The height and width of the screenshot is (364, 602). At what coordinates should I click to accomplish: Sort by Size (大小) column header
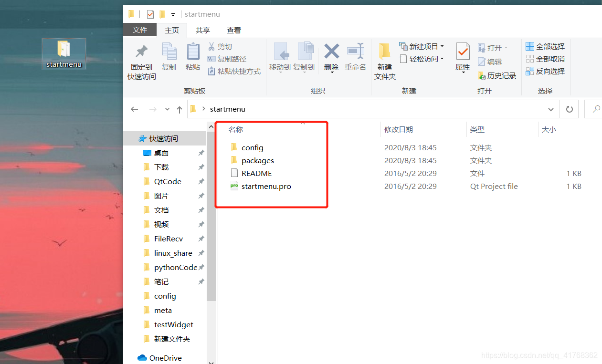pos(549,129)
